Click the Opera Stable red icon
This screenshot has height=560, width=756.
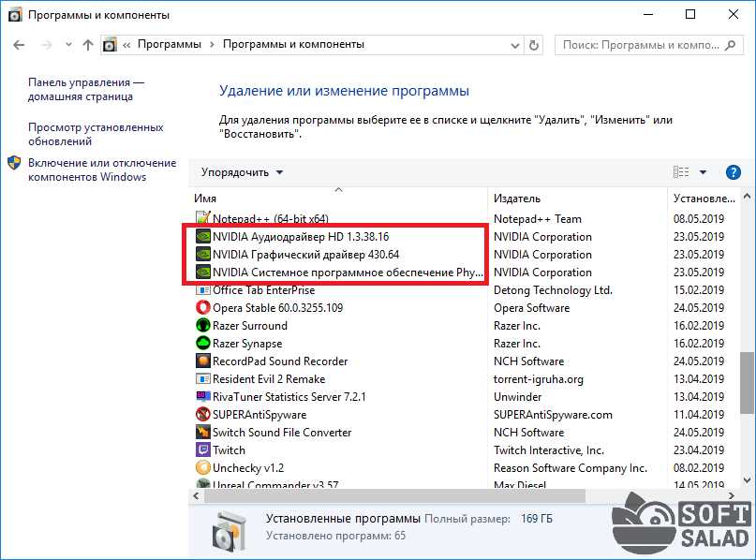[201, 307]
